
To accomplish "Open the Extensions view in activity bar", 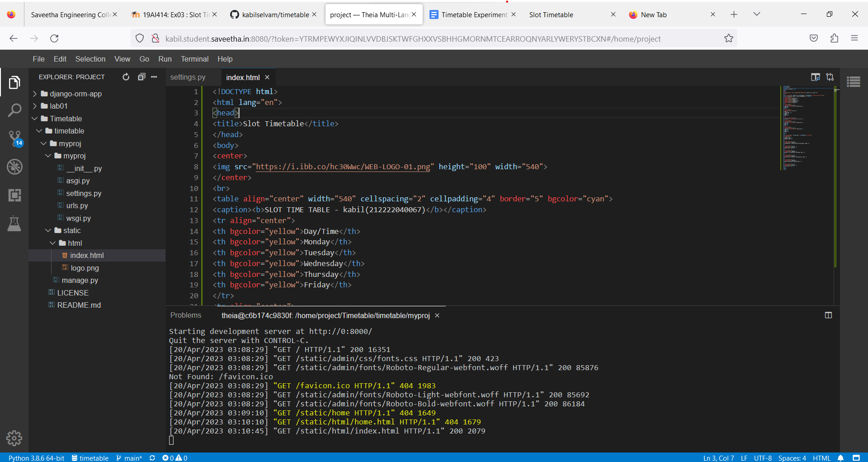I will pos(14,195).
